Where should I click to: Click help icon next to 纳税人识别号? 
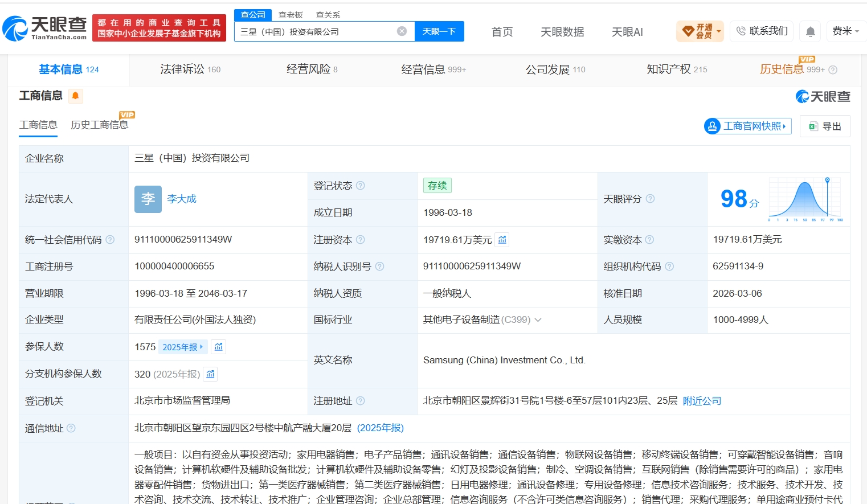[380, 267]
